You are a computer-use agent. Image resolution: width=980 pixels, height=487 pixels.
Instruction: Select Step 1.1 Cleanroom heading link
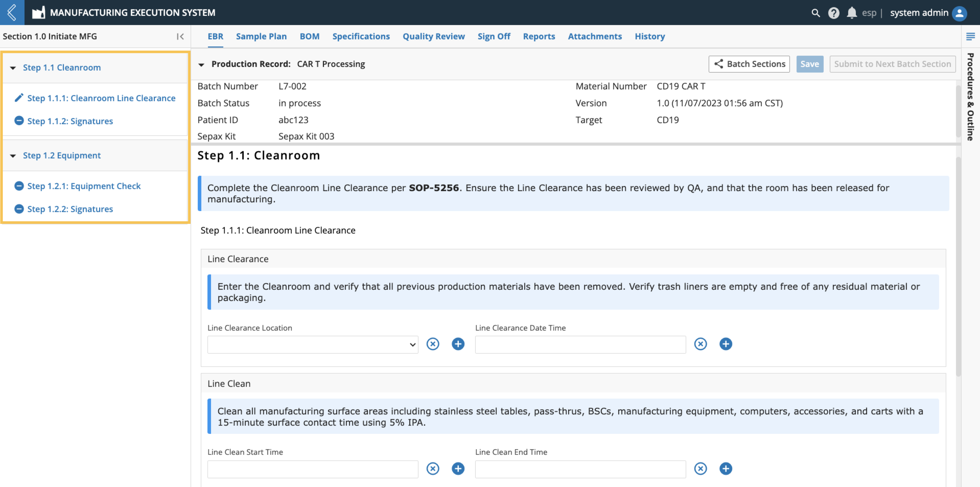pyautogui.click(x=62, y=68)
